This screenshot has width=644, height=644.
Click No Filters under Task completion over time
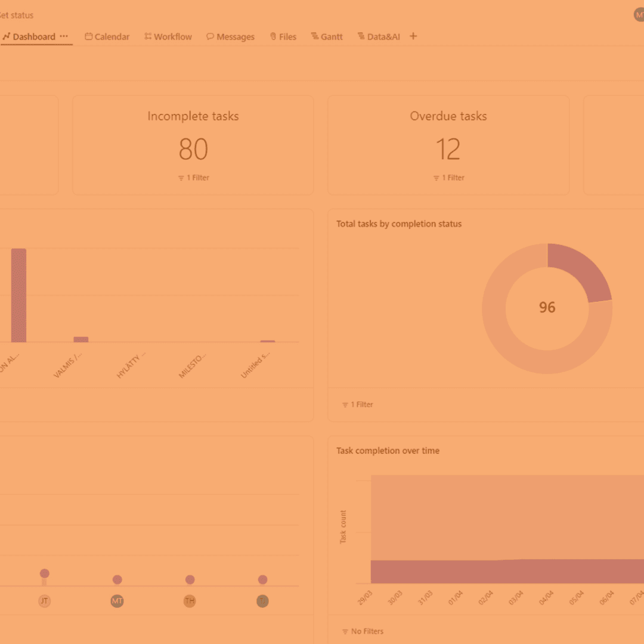363,631
